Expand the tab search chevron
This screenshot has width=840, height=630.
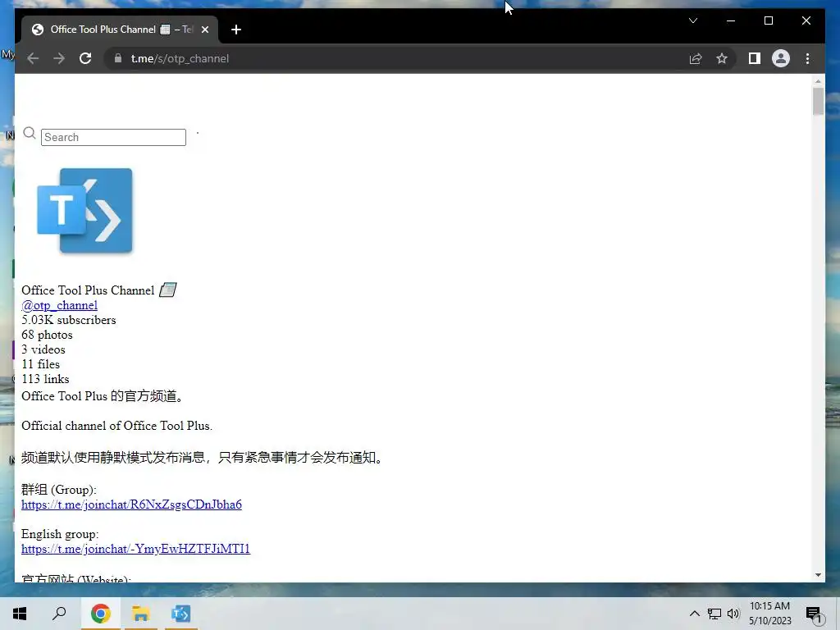[692, 21]
